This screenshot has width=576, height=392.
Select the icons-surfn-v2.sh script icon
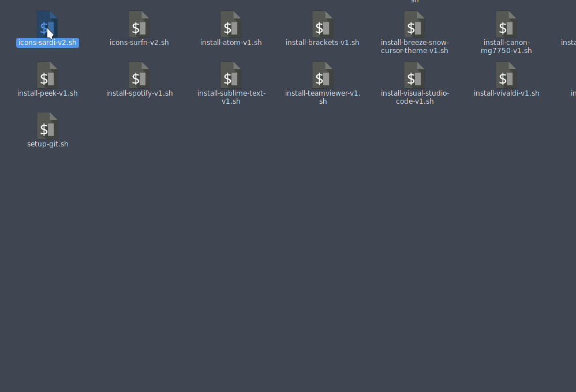(139, 24)
